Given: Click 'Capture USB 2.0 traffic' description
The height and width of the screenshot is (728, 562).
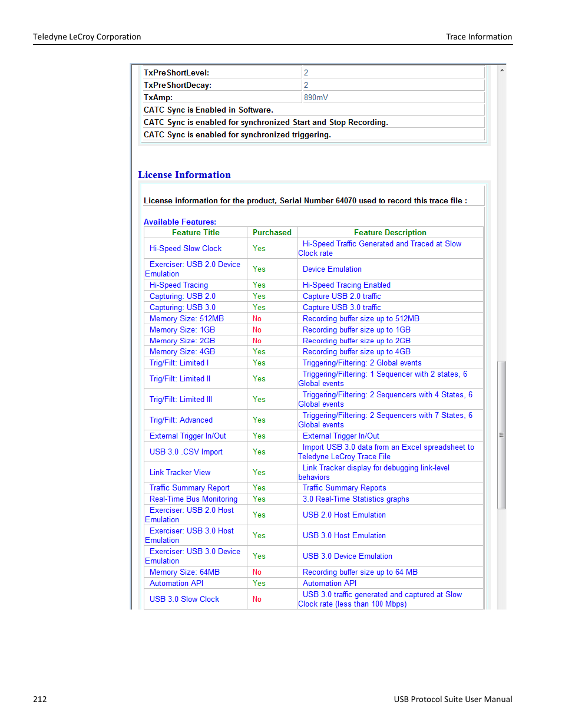Looking at the screenshot, I should [342, 297].
